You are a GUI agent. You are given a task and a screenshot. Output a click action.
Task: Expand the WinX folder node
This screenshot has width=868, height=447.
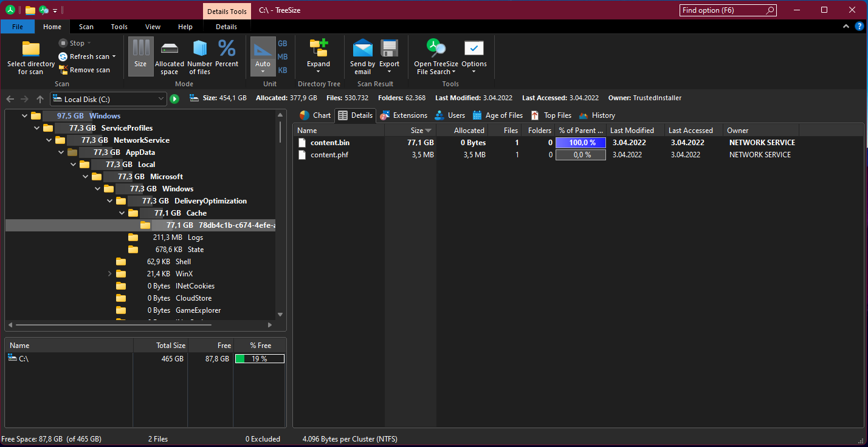pos(109,273)
